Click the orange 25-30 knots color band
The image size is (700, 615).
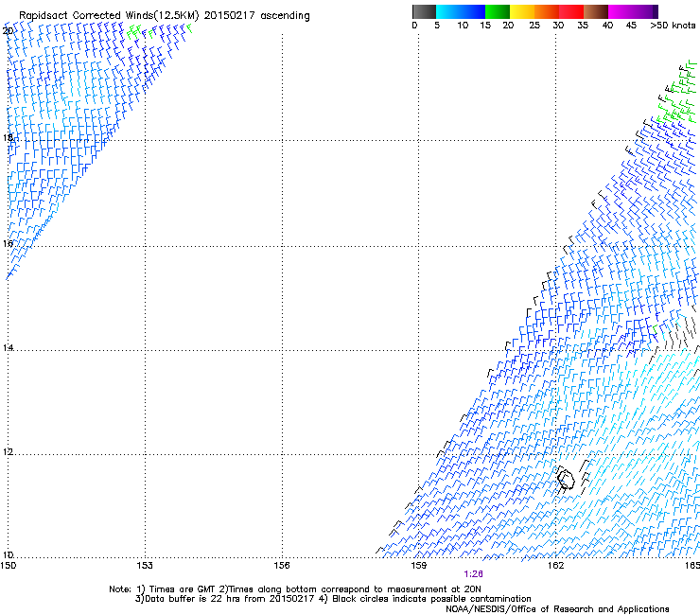pos(547,11)
